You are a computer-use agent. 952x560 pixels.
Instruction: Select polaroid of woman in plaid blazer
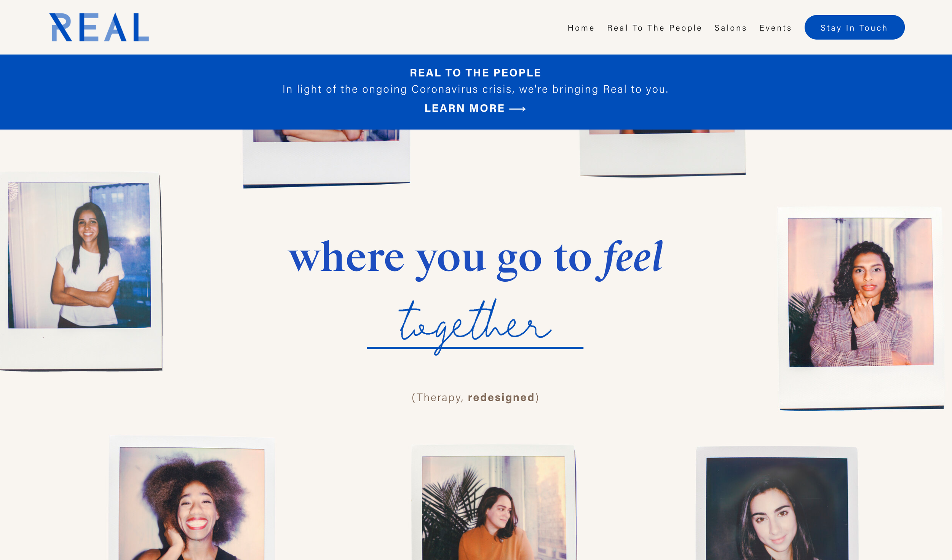pyautogui.click(x=861, y=308)
